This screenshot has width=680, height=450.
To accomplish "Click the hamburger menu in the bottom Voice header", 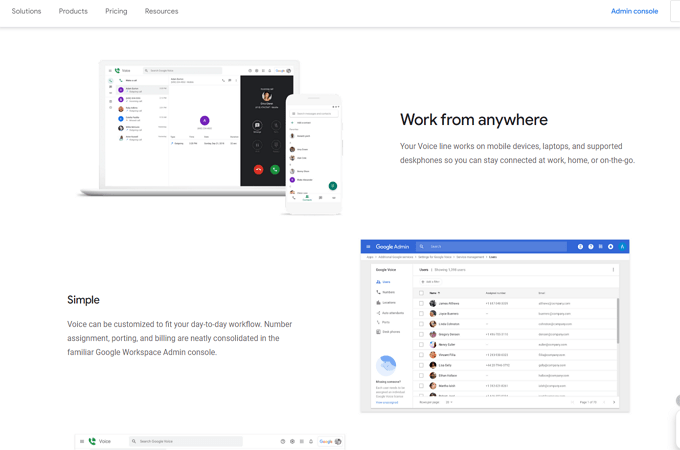I will (x=82, y=441).
